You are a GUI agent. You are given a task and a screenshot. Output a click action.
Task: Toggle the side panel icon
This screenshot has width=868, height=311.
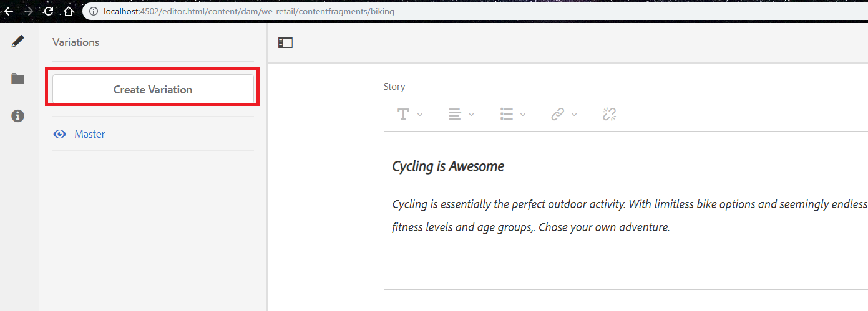coord(285,42)
